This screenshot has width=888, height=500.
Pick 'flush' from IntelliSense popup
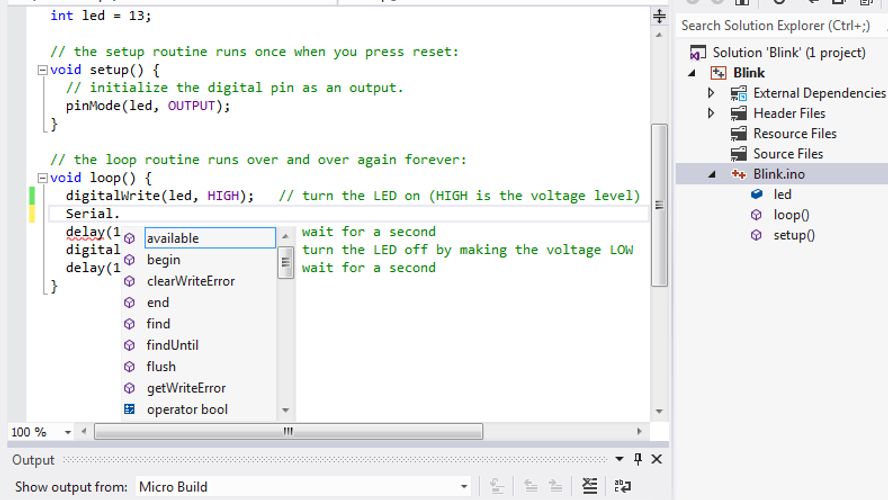pyautogui.click(x=161, y=367)
